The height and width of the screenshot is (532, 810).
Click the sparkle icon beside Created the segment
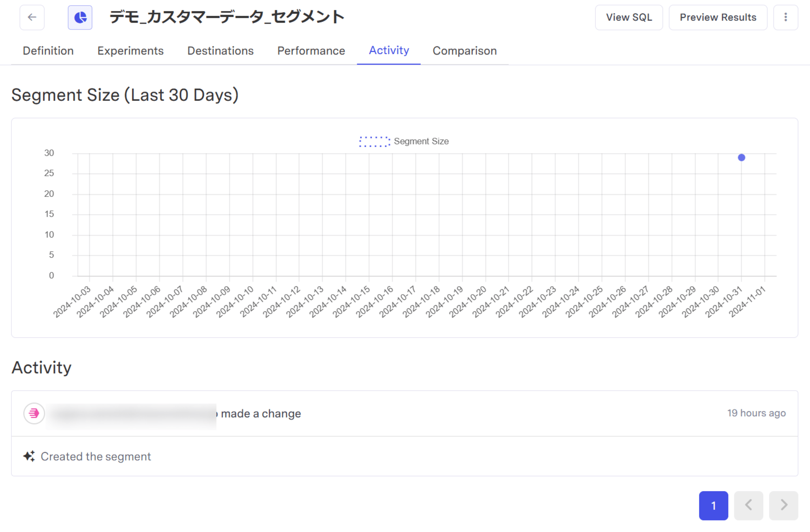click(x=29, y=456)
